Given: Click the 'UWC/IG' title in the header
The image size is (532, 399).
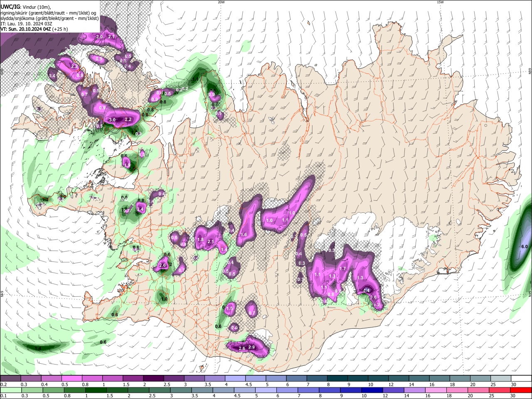Looking at the screenshot, I should [x=10, y=7].
